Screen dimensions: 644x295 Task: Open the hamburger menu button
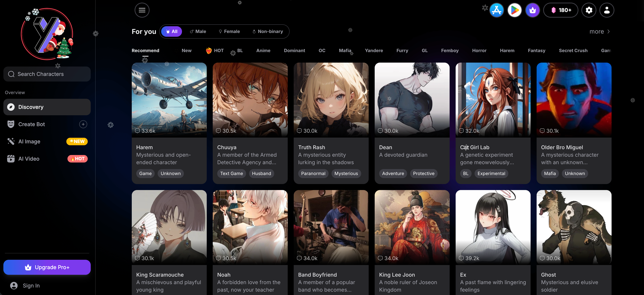pyautogui.click(x=142, y=10)
